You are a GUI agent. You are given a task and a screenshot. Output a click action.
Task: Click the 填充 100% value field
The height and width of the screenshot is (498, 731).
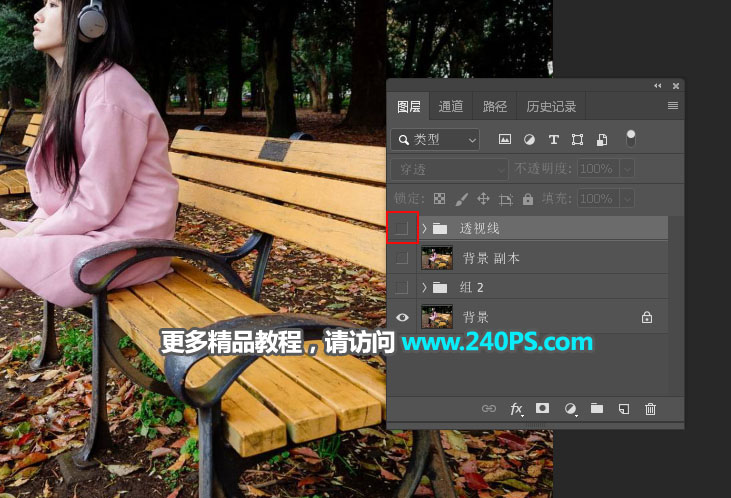tap(598, 199)
